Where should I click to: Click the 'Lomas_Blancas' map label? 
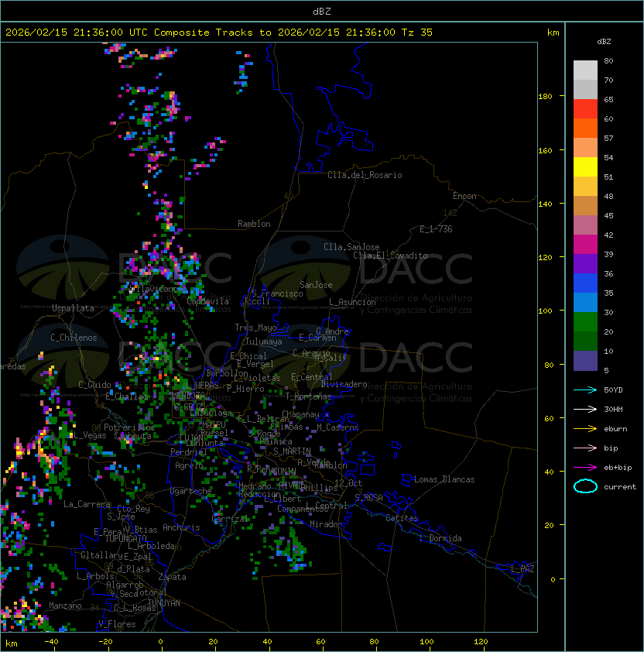444,479
